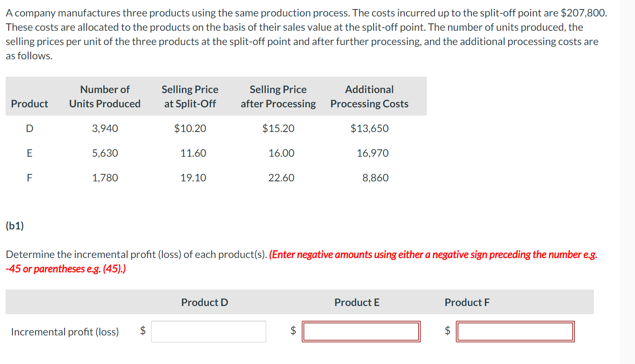Click the Selling Price at Split-Off header

click(190, 96)
